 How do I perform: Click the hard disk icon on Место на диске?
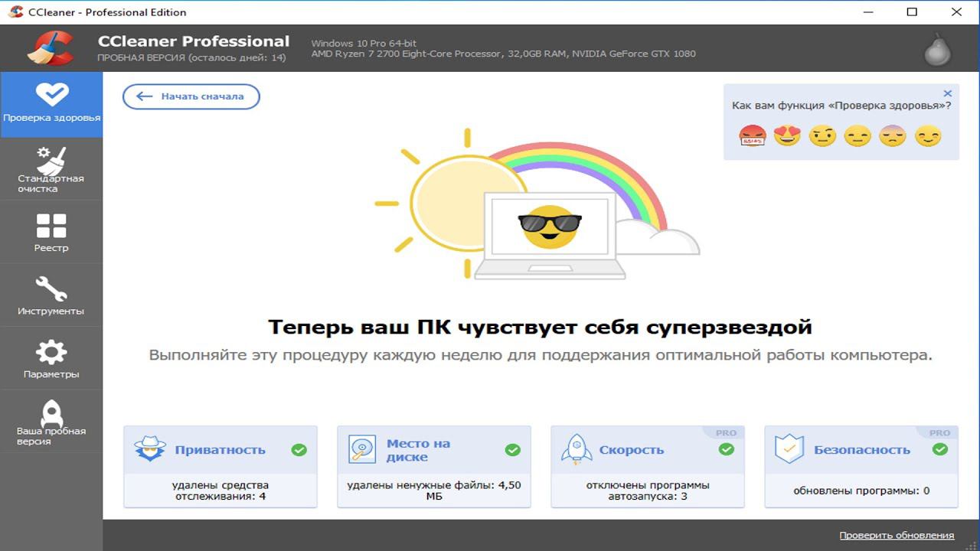click(362, 449)
